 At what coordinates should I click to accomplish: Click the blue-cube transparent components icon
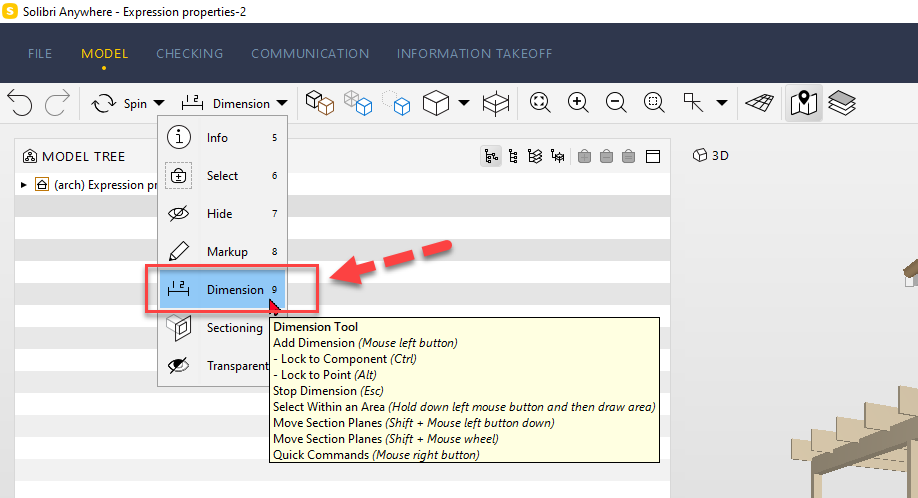(358, 103)
